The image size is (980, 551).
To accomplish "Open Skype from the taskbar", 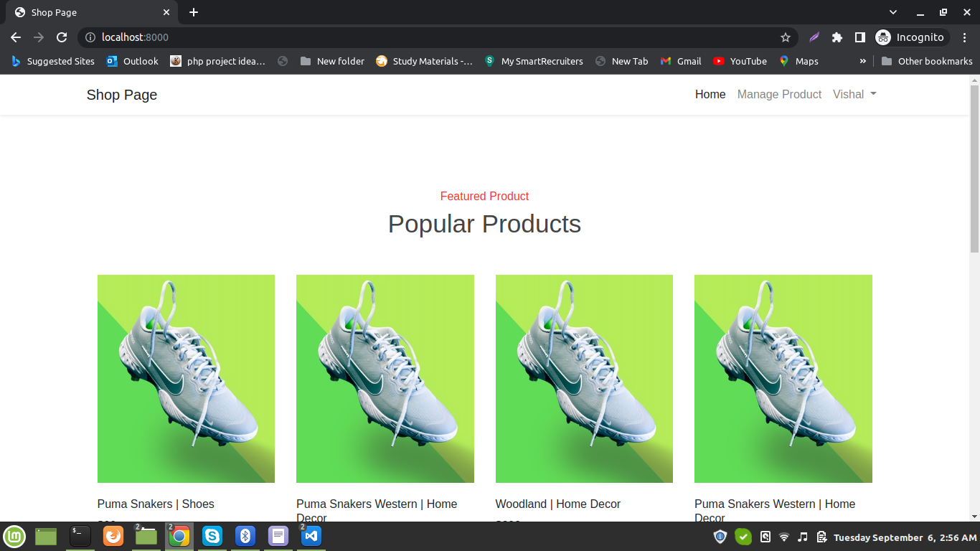I will [x=212, y=536].
